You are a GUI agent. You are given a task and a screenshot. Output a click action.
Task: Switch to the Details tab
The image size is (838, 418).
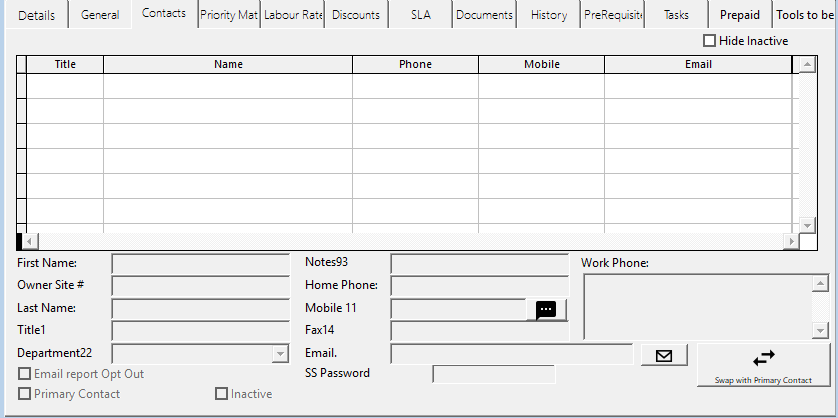(37, 15)
